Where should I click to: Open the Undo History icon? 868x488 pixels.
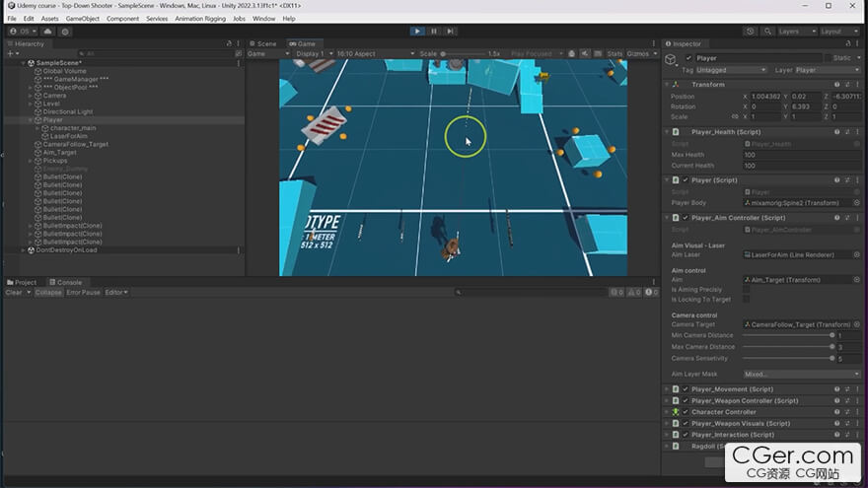(750, 32)
